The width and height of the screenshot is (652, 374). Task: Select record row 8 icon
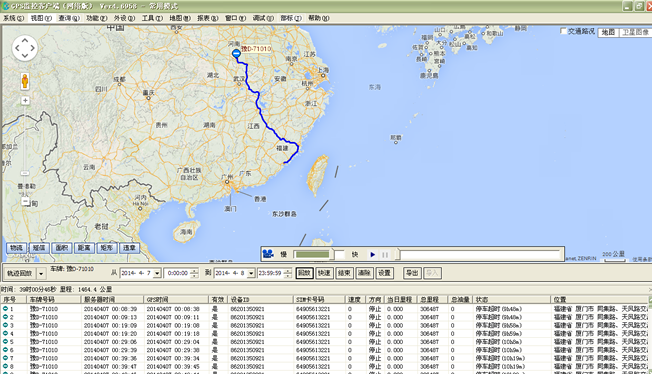point(5,366)
